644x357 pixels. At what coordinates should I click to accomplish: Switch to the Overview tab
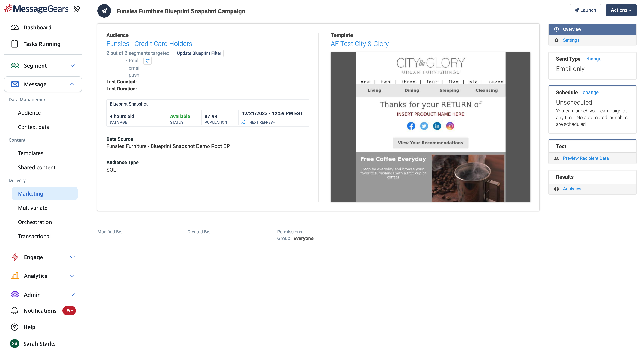point(592,29)
